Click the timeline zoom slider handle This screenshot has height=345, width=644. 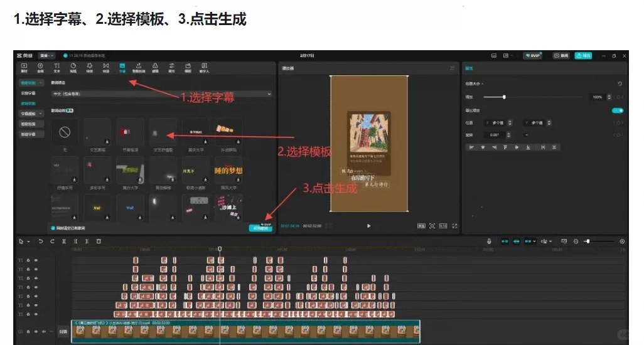pyautogui.click(x=588, y=242)
